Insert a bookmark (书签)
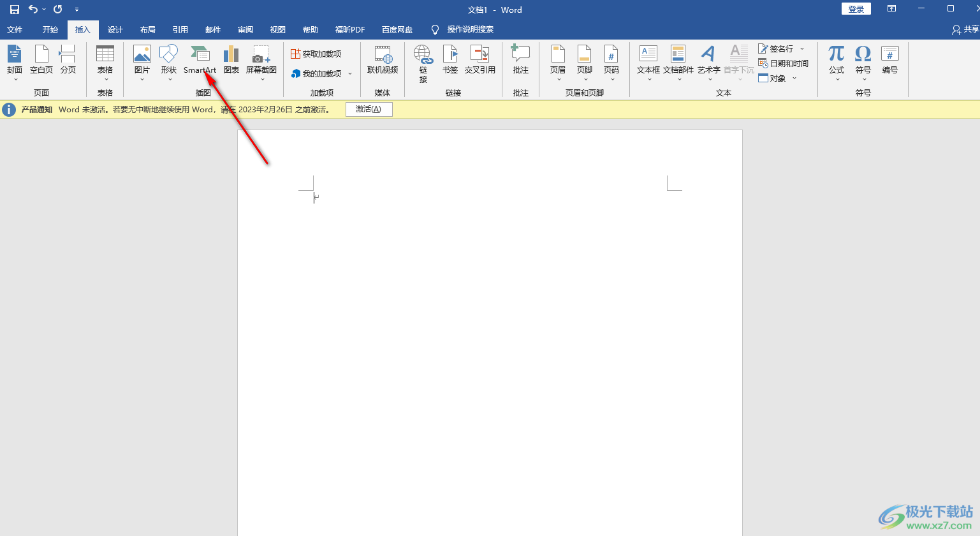The image size is (980, 536). click(450, 60)
